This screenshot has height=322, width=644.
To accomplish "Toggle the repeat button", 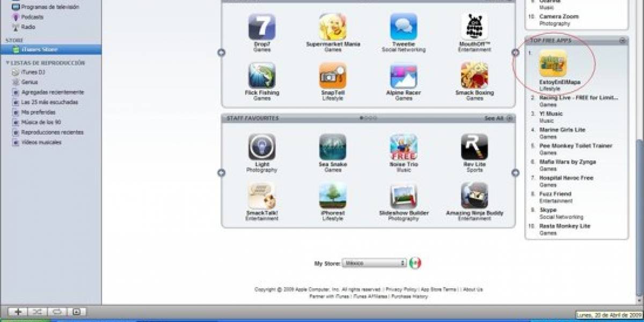I will tap(56, 311).
